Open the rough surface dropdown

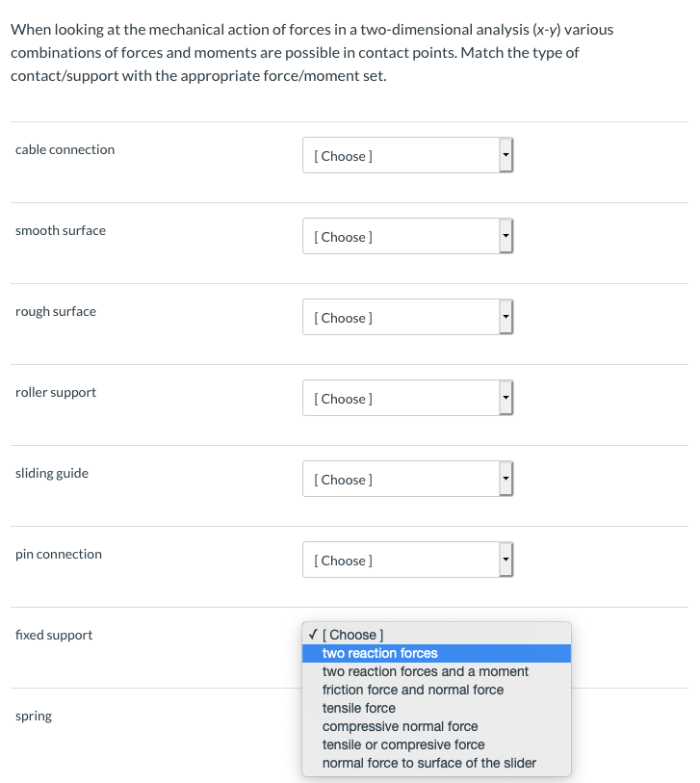point(407,317)
